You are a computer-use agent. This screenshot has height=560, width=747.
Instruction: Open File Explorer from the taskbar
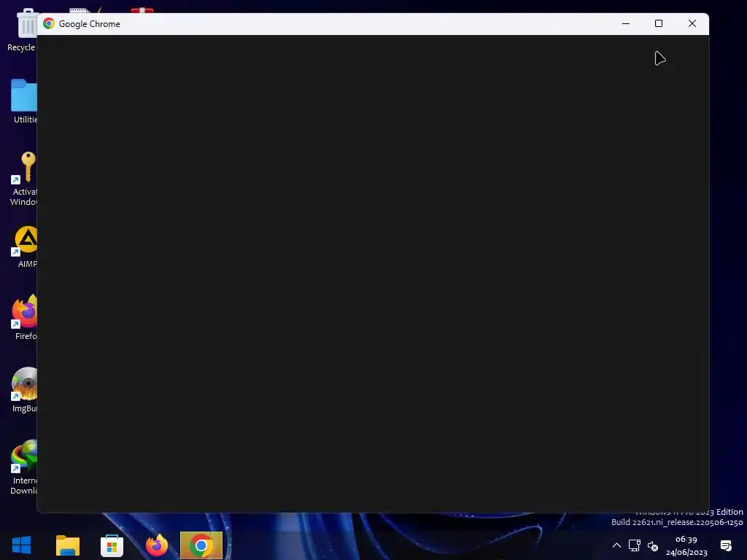point(68,545)
